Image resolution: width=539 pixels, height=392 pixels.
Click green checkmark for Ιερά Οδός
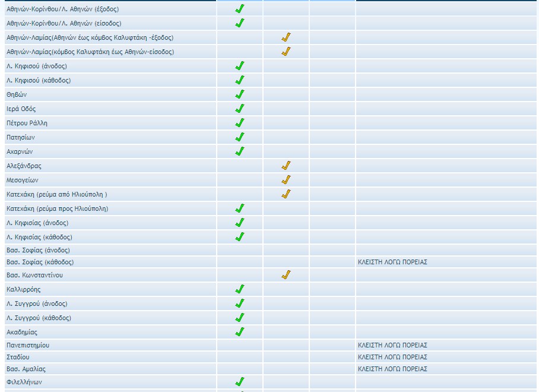pos(240,109)
